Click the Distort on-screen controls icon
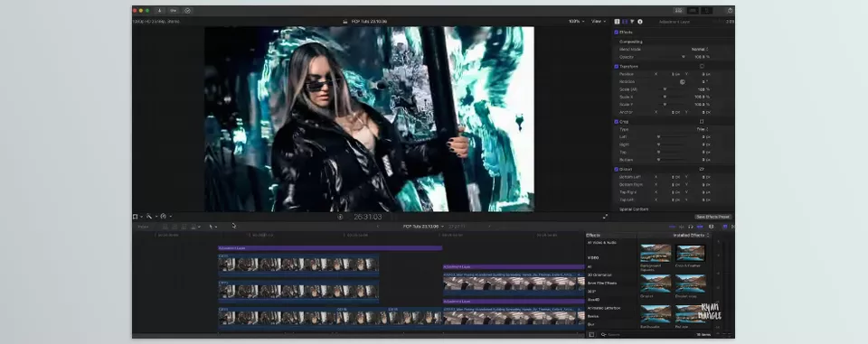 (702, 169)
